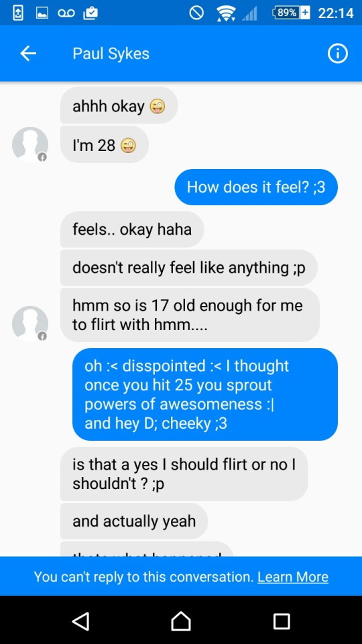
Task: Tap the battery 89% indicator
Action: click(291, 13)
